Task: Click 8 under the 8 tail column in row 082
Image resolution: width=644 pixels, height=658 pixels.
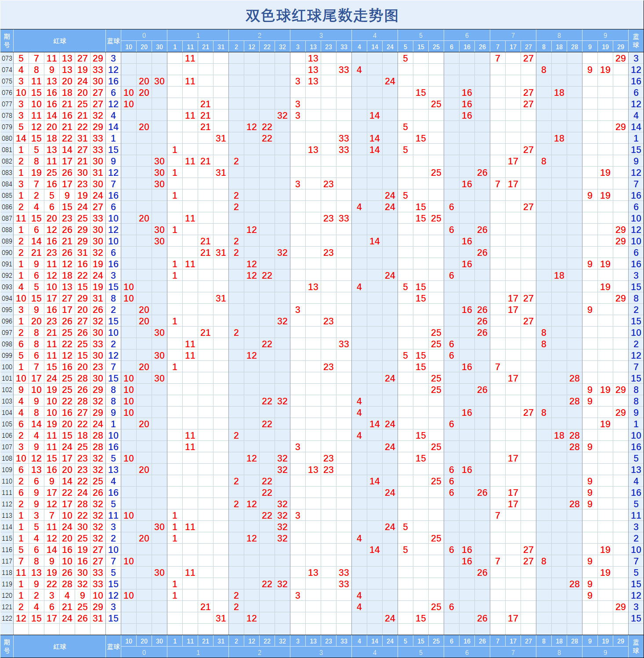Action: coord(544,161)
